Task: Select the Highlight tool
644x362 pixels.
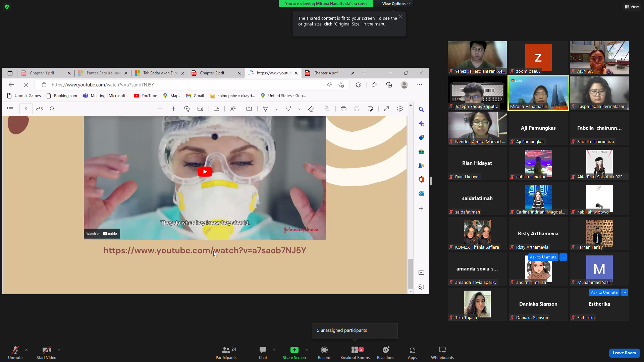Action: click(288, 109)
